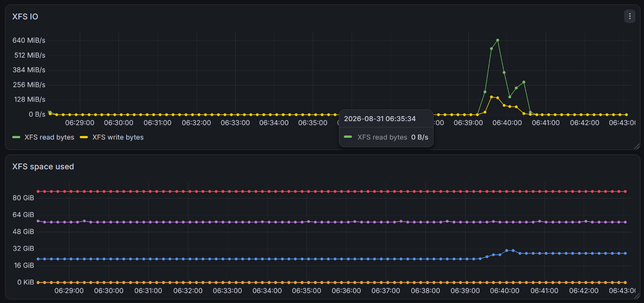Viewport: 644px width, 303px height.
Task: Click the 0 KiB y-axis label
Action: 25,282
